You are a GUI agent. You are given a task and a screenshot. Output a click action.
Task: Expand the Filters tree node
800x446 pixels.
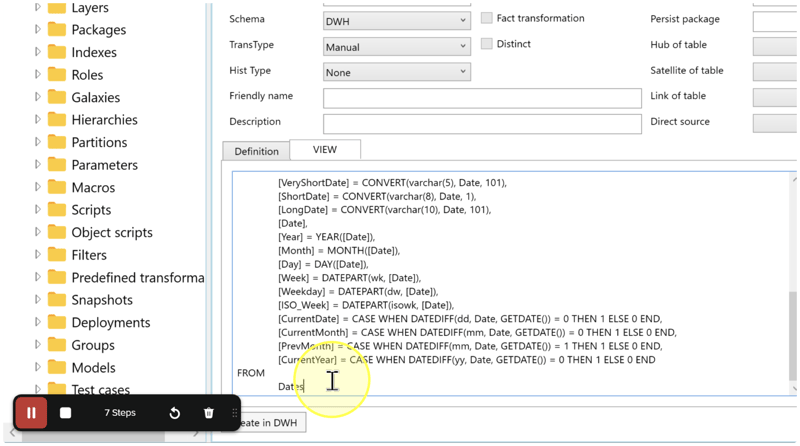(37, 254)
